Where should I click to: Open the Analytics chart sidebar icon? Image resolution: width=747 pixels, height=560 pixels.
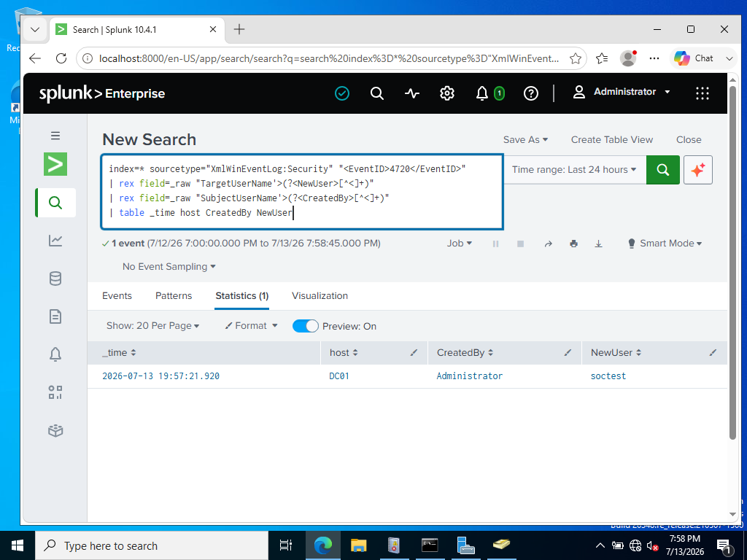(55, 241)
